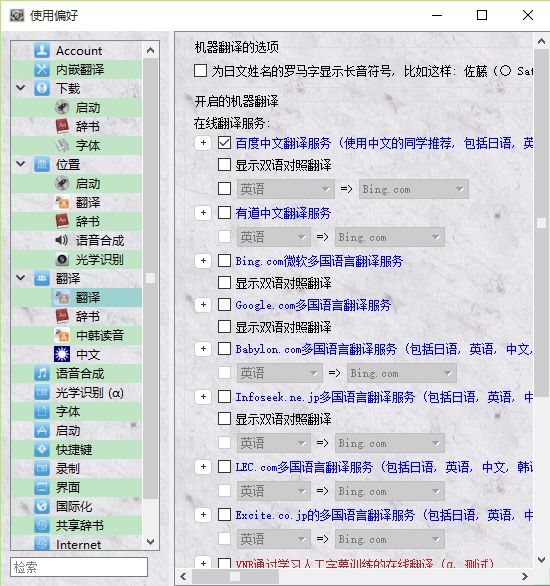Click sidebar scroll down arrow
The height and width of the screenshot is (586, 550).
[x=151, y=542]
